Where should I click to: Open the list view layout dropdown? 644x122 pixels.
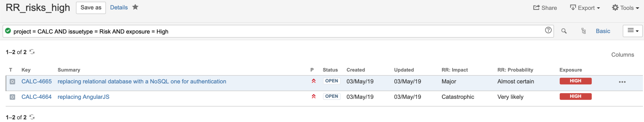(x=632, y=31)
